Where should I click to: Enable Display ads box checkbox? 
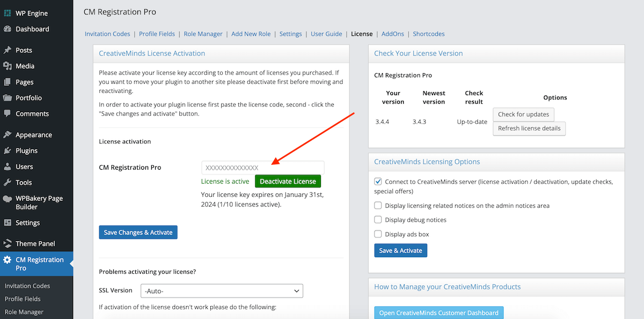(378, 234)
